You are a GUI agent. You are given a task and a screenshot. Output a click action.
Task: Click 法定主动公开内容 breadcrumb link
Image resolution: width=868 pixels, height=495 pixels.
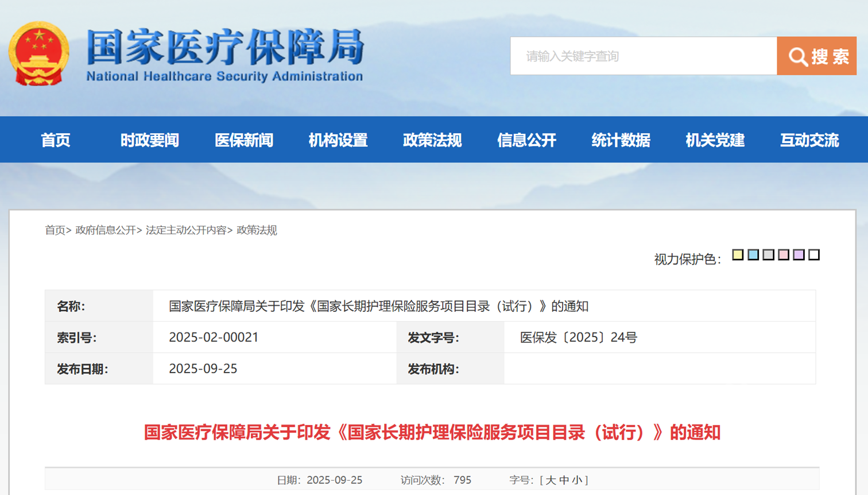(186, 230)
